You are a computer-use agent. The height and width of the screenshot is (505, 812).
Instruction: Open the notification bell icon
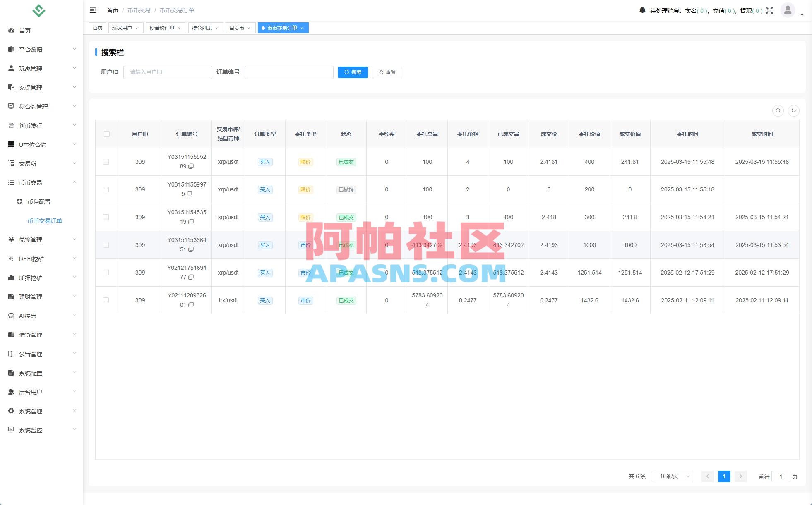(643, 10)
